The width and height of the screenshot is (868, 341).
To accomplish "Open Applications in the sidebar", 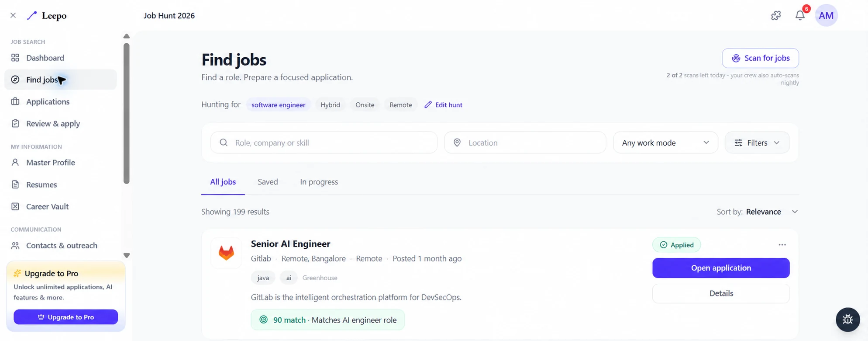I will [61, 101].
